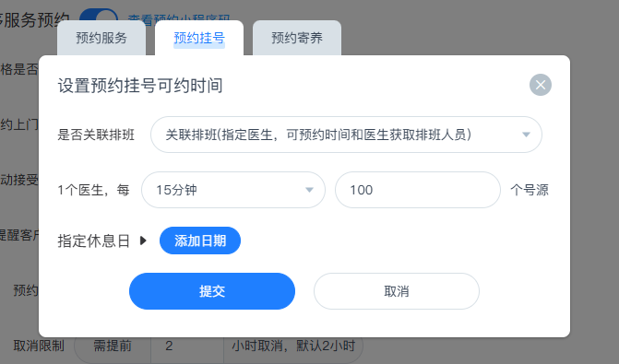Focus the 100 号源 number field
The height and width of the screenshot is (364, 619).
418,190
